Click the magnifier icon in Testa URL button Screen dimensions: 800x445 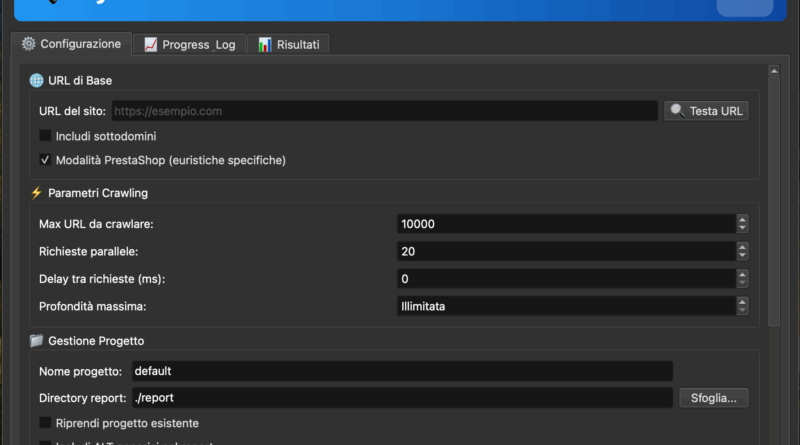[677, 111]
